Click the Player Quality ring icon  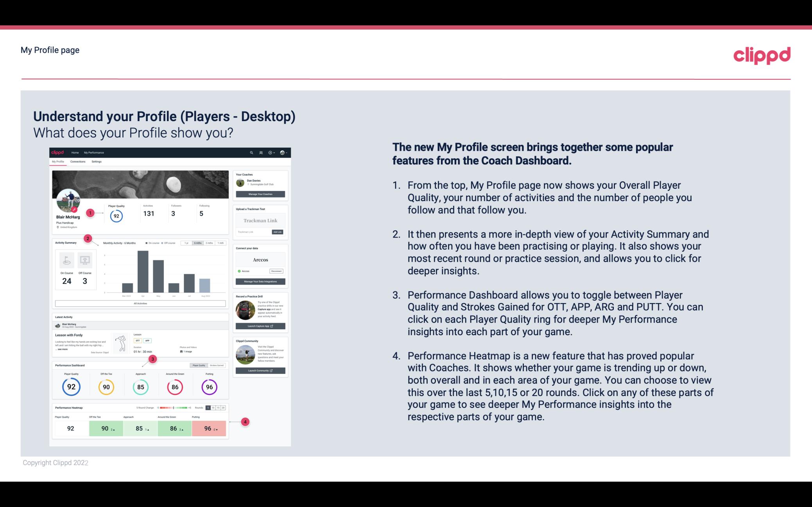tap(71, 386)
